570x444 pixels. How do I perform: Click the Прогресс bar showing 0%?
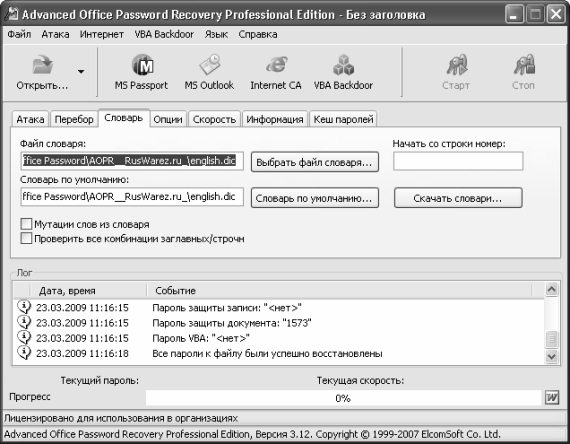343,398
